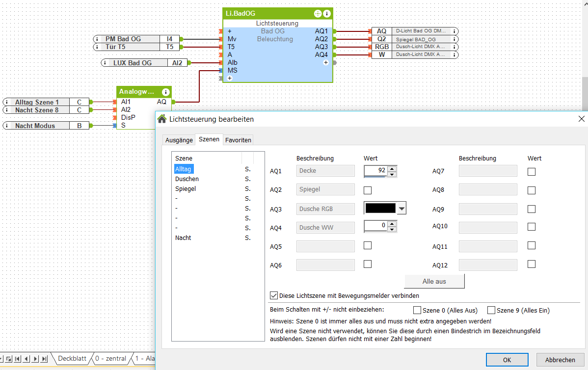The height and width of the screenshot is (370, 588).
Task: Decrease the AQ4 Dusche WW value
Action: [391, 229]
